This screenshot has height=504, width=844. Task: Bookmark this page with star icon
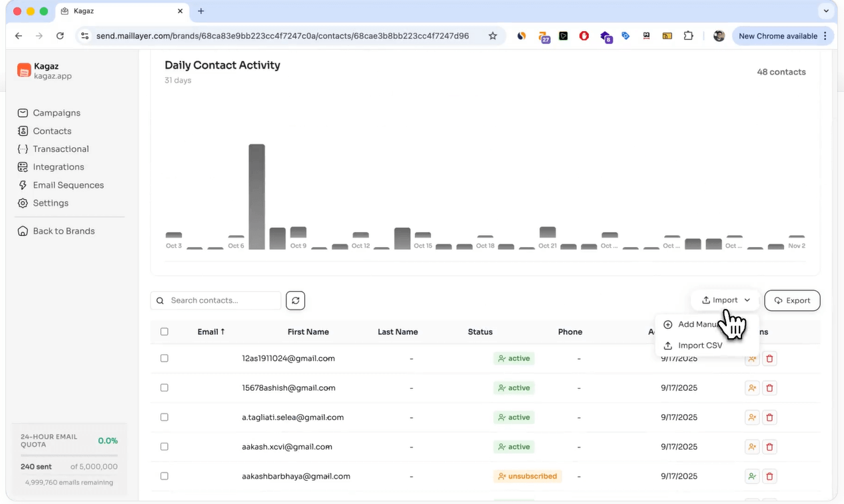point(493,36)
